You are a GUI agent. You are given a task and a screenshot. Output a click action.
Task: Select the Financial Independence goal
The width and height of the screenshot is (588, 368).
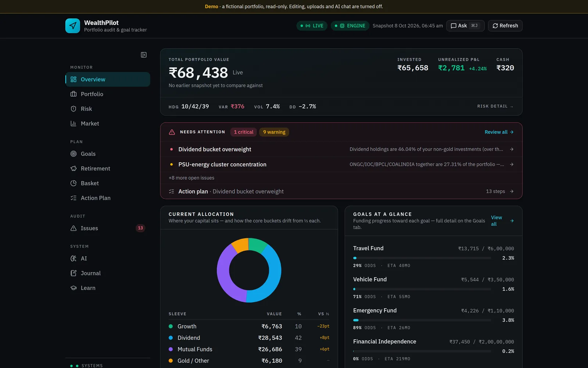point(434,350)
